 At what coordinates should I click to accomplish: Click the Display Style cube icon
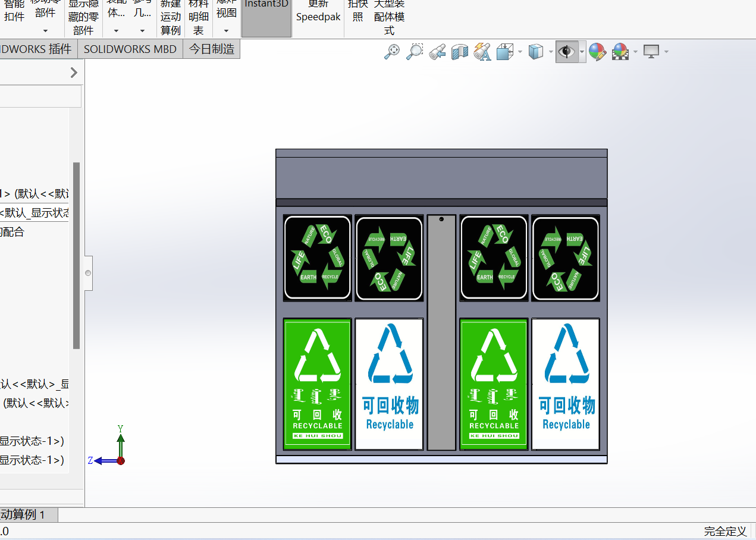pyautogui.click(x=536, y=52)
